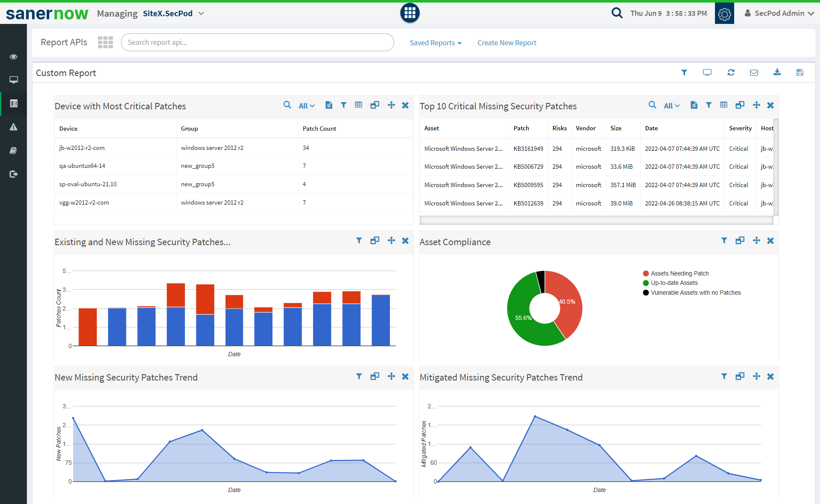820x504 pixels.
Task: Click the Custom Report filter icon
Action: tap(684, 73)
